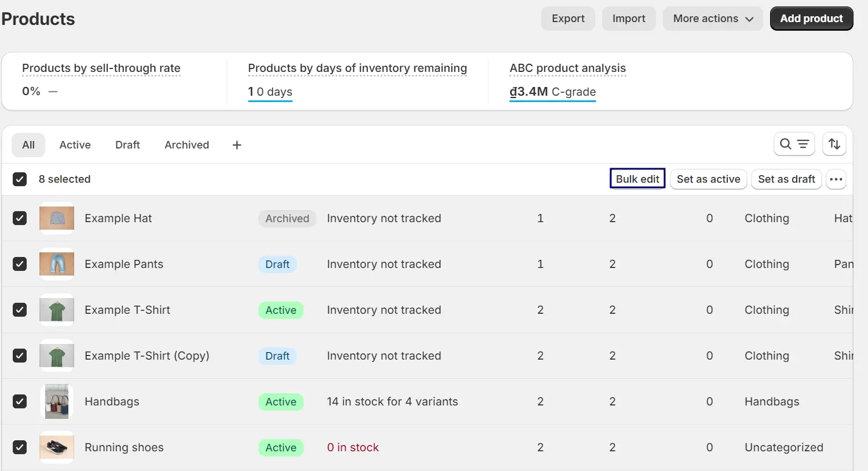Screen dimensions: 868x471
Task: Click Set as draft button
Action: (x=786, y=179)
